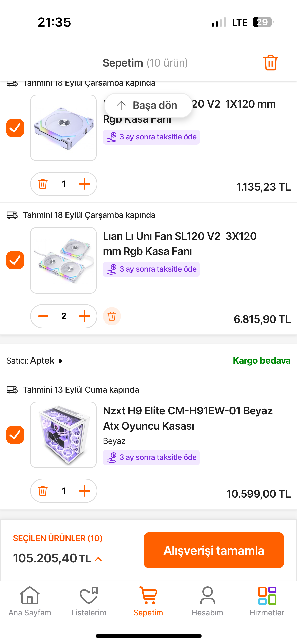Viewport: 297px width, 644px height.
Task: Open the Hizmetler services tab
Action: [267, 601]
